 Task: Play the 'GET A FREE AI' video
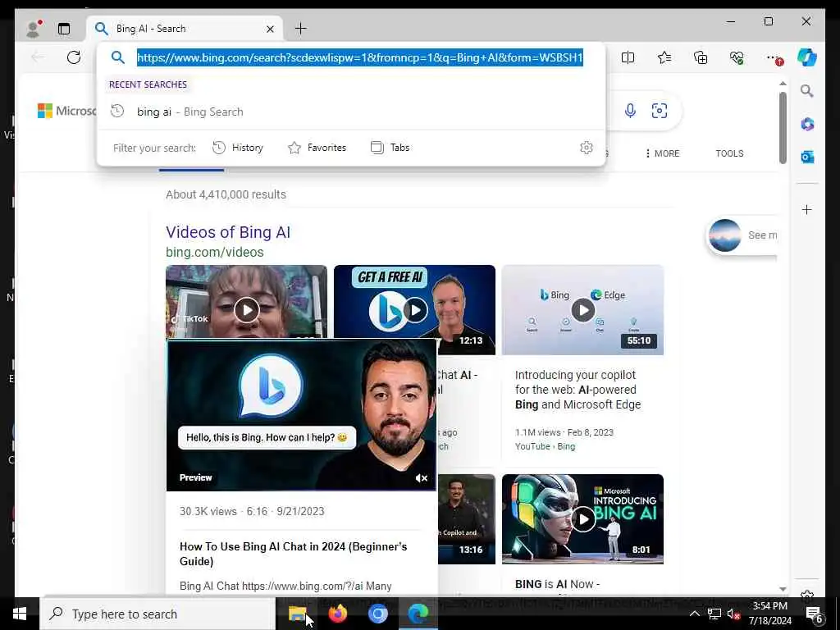[x=414, y=309]
